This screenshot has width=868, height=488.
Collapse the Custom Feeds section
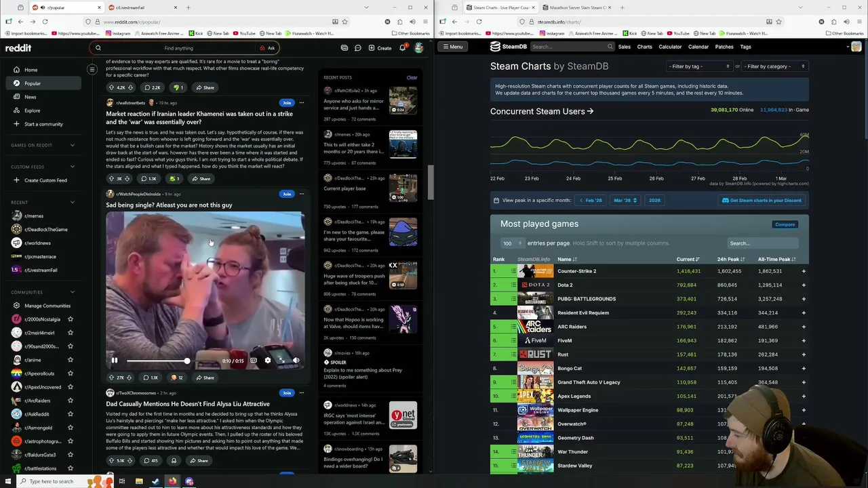coord(73,167)
